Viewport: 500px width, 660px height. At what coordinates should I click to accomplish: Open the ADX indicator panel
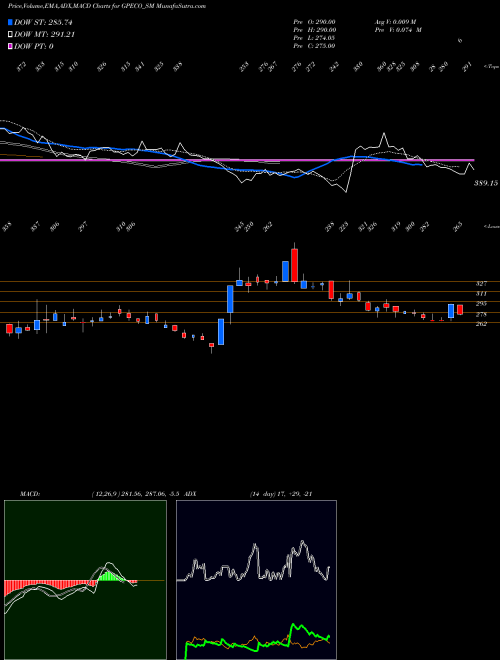pos(256,580)
